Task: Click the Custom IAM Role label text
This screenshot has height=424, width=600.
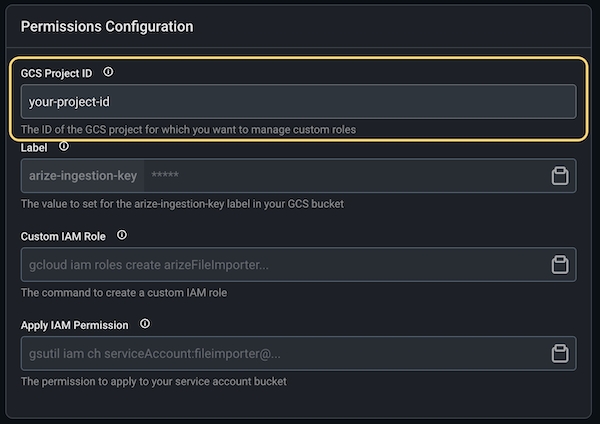Action: [x=64, y=236]
